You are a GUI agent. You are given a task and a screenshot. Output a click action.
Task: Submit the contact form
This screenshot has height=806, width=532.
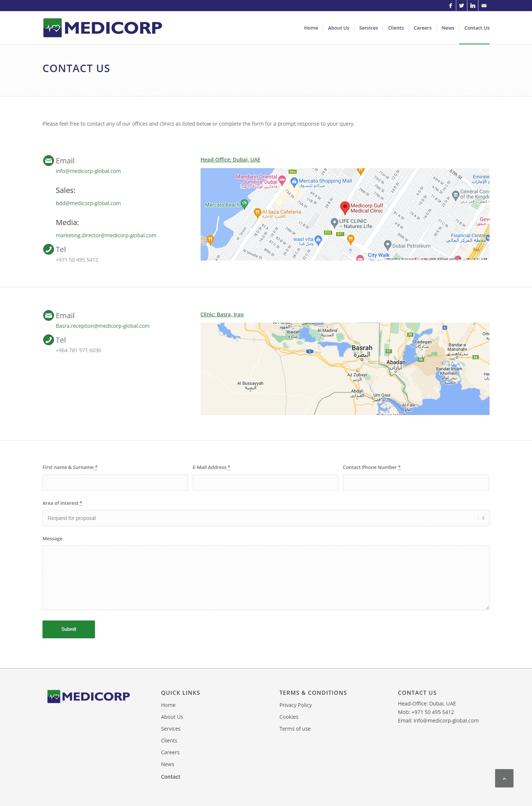69,629
